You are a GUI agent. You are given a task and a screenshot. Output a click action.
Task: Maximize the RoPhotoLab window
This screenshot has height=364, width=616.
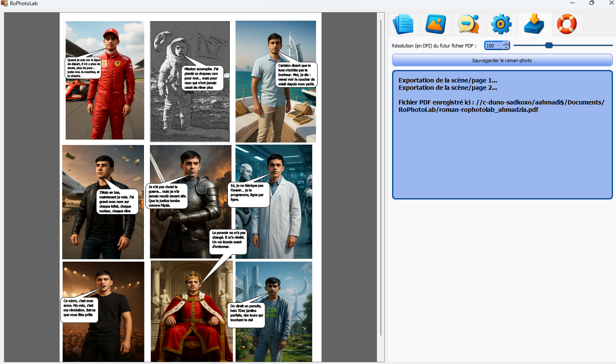point(591,3)
